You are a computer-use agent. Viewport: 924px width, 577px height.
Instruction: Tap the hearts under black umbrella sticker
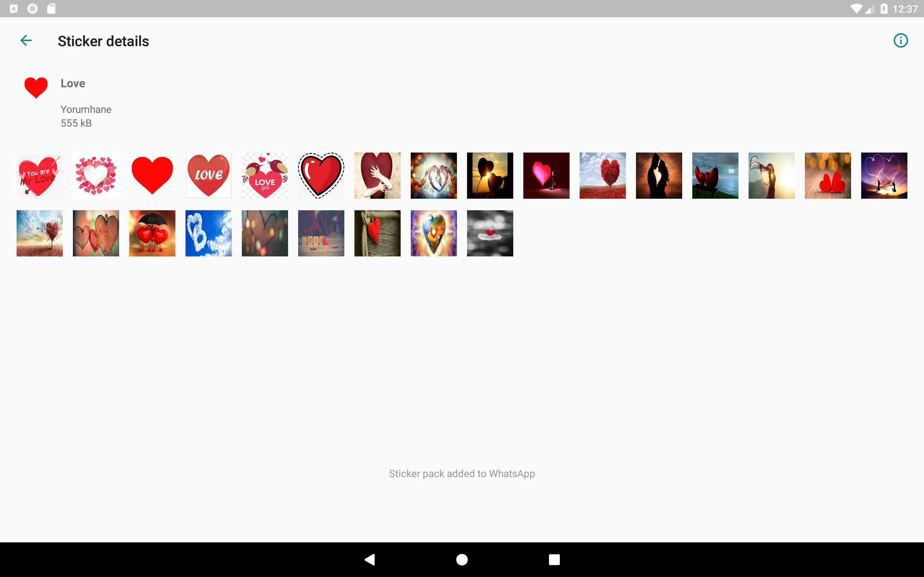coord(152,233)
